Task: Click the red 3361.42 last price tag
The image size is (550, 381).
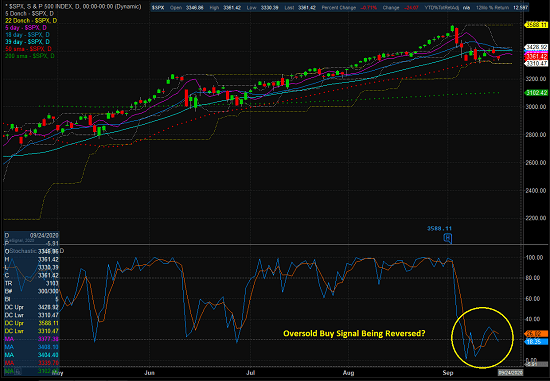Action: pos(536,56)
